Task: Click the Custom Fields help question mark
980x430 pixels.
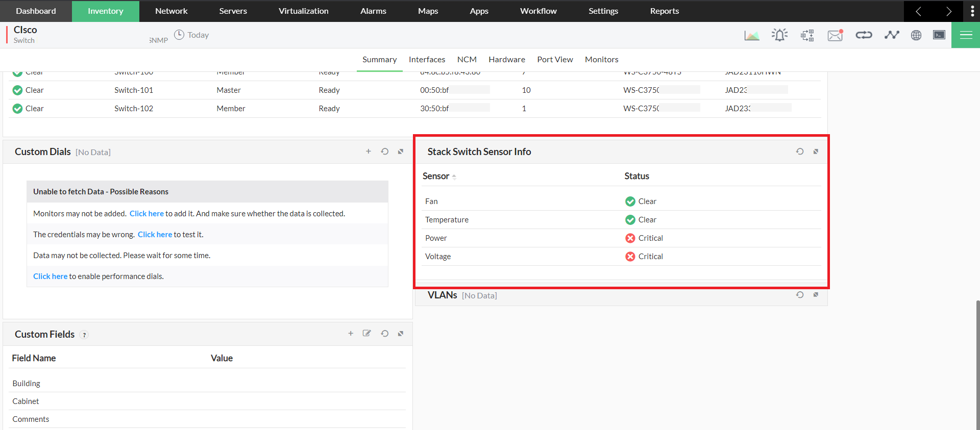Action: [85, 335]
